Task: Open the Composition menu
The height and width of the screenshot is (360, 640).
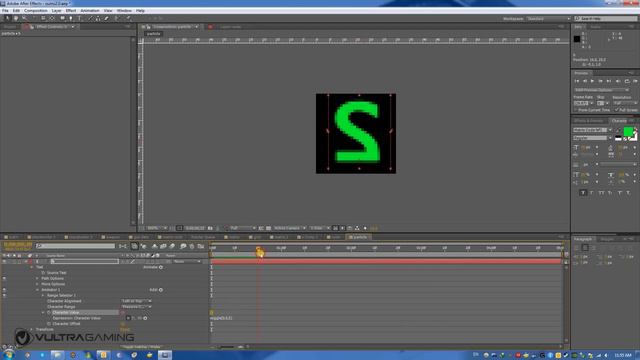Action: click(36, 11)
